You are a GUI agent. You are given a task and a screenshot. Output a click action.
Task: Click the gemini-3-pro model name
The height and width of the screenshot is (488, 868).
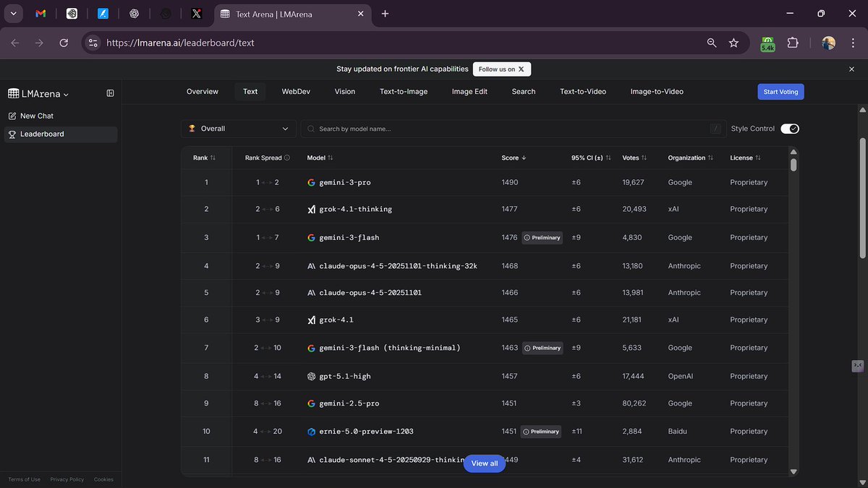pyautogui.click(x=345, y=182)
